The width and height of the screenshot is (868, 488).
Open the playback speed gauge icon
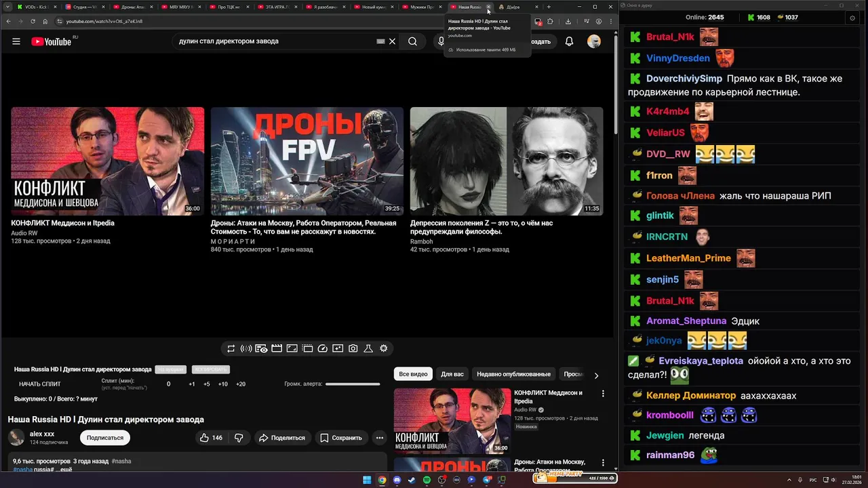323,348
